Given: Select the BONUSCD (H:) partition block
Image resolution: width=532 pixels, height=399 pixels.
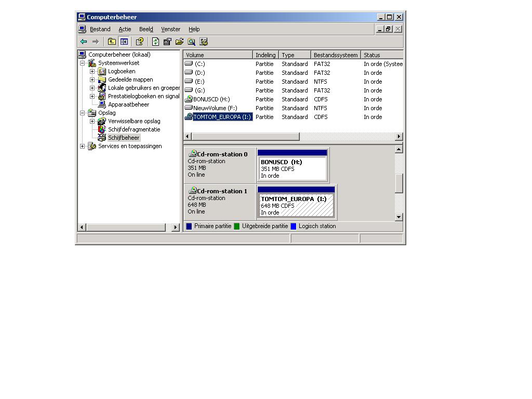Looking at the screenshot, I should pyautogui.click(x=292, y=165).
